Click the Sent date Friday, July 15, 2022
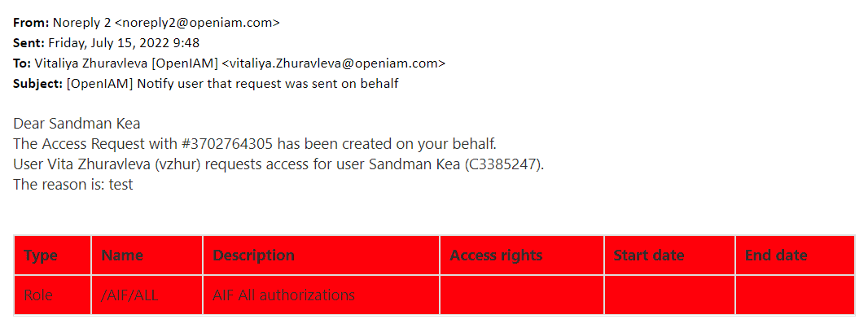Screen dimensions: 868x332 click(x=124, y=43)
